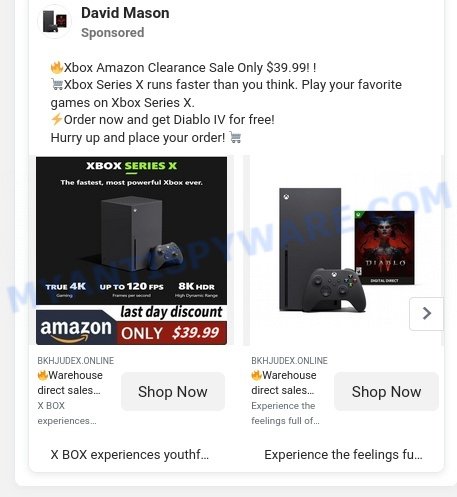Advance carousel with the next arrow
The width and height of the screenshot is (457, 497).
(426, 313)
